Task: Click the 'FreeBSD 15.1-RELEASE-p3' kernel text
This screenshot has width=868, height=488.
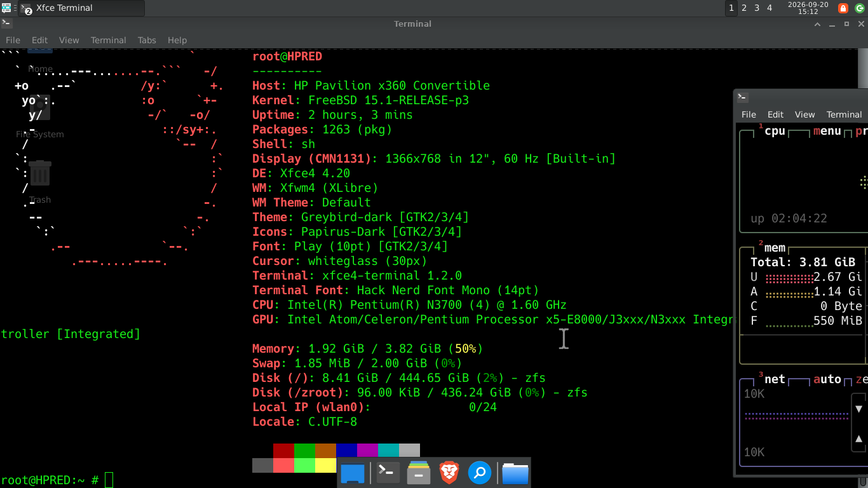Action: coord(389,100)
